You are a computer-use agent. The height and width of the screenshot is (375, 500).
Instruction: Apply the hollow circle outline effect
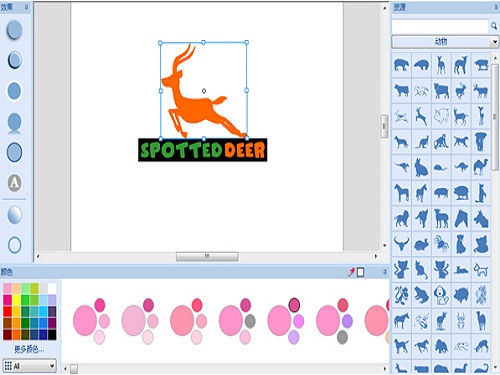[14, 245]
